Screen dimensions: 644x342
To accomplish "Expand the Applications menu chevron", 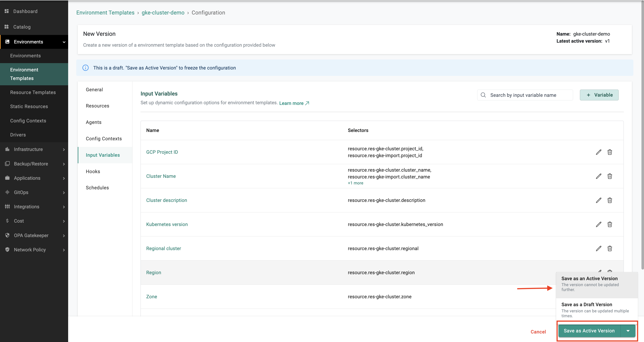I will [x=64, y=178].
